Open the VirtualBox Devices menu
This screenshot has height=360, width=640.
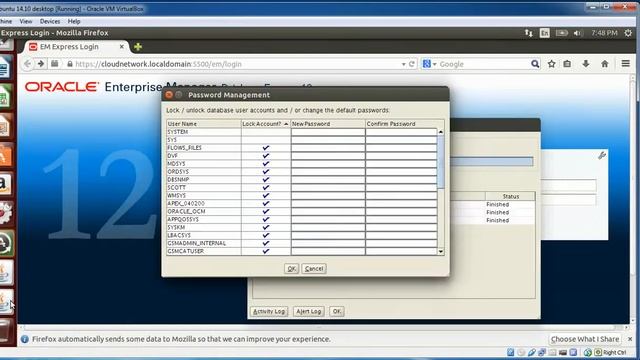pyautogui.click(x=50, y=21)
